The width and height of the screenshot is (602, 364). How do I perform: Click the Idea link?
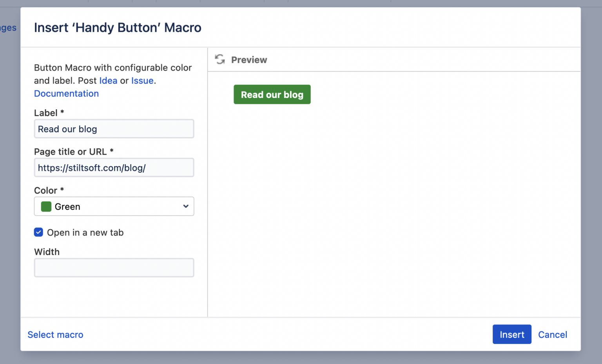108,80
